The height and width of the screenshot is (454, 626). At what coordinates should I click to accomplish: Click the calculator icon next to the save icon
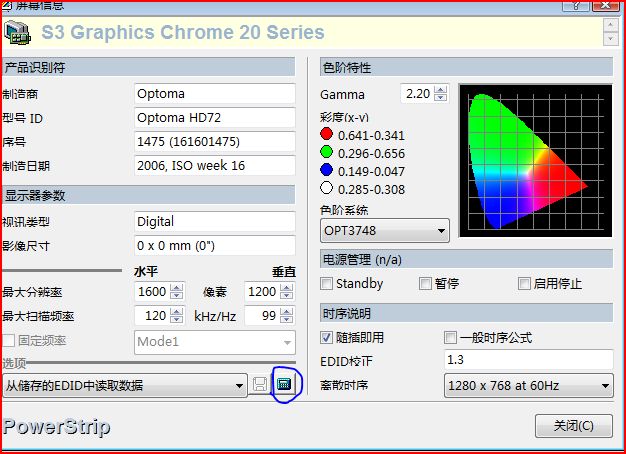(x=284, y=384)
